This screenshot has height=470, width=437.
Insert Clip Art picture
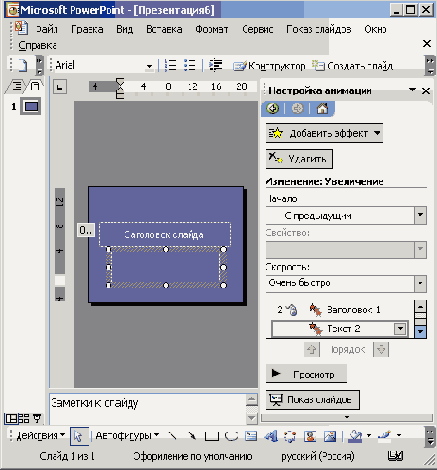310,436
